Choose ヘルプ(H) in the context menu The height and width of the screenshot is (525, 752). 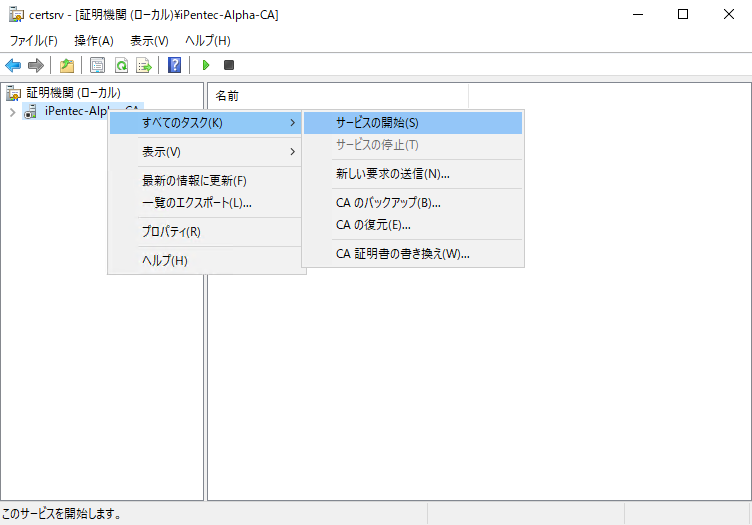pyautogui.click(x=206, y=260)
